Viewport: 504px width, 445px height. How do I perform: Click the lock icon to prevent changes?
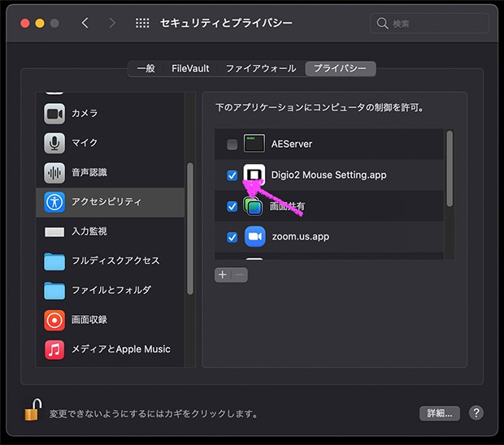(32, 412)
